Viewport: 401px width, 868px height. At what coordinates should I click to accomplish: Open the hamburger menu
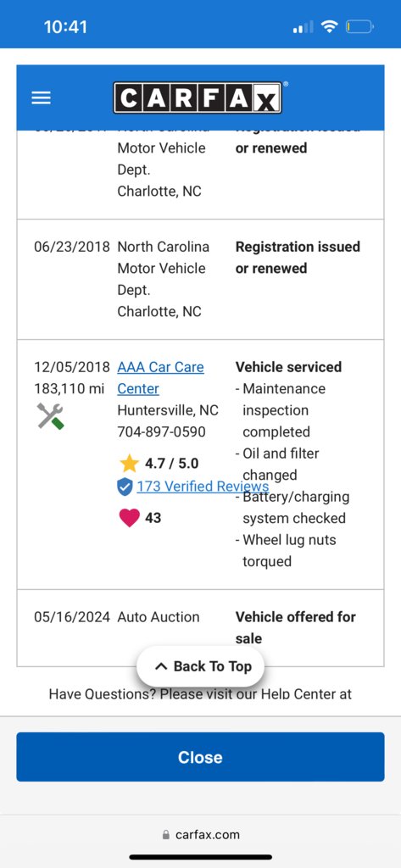(41, 98)
